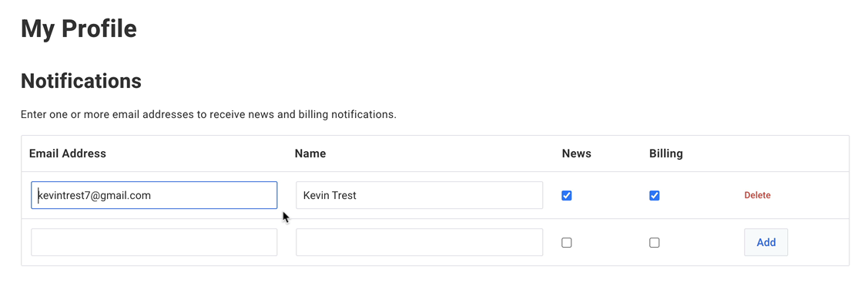Delete the kevintrest7@gmail.com notification entry

click(757, 196)
